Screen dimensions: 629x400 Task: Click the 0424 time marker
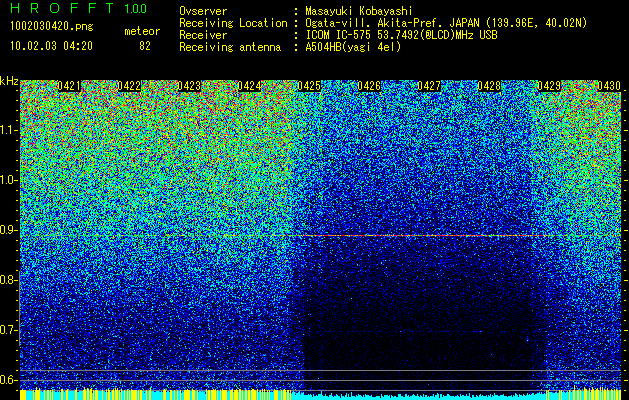point(249,86)
